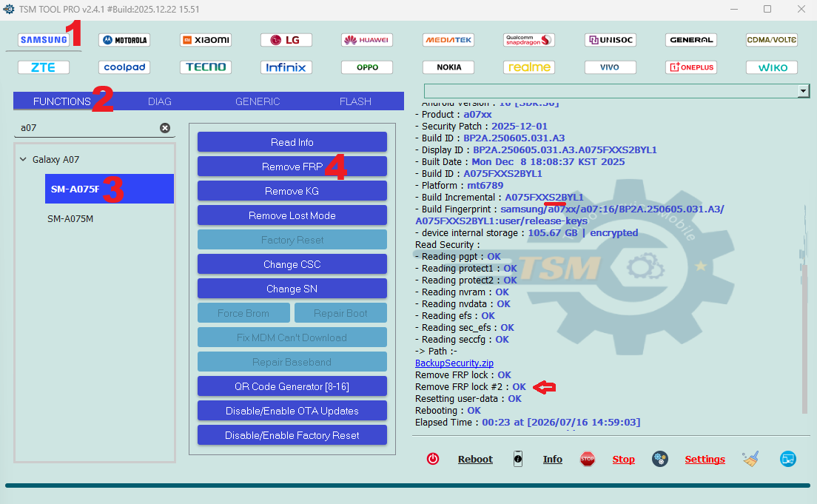Click the Reboot link
This screenshot has width=817, height=504.
click(x=475, y=459)
